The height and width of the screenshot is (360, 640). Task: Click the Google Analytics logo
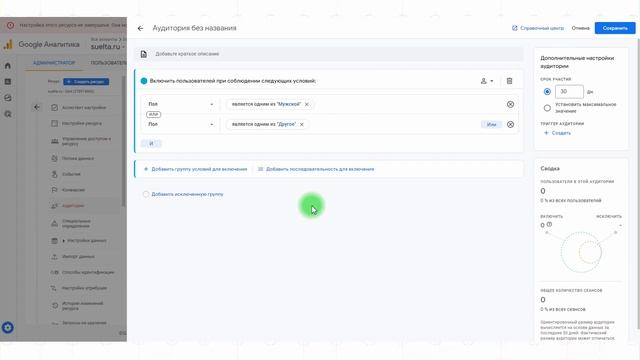8,44
